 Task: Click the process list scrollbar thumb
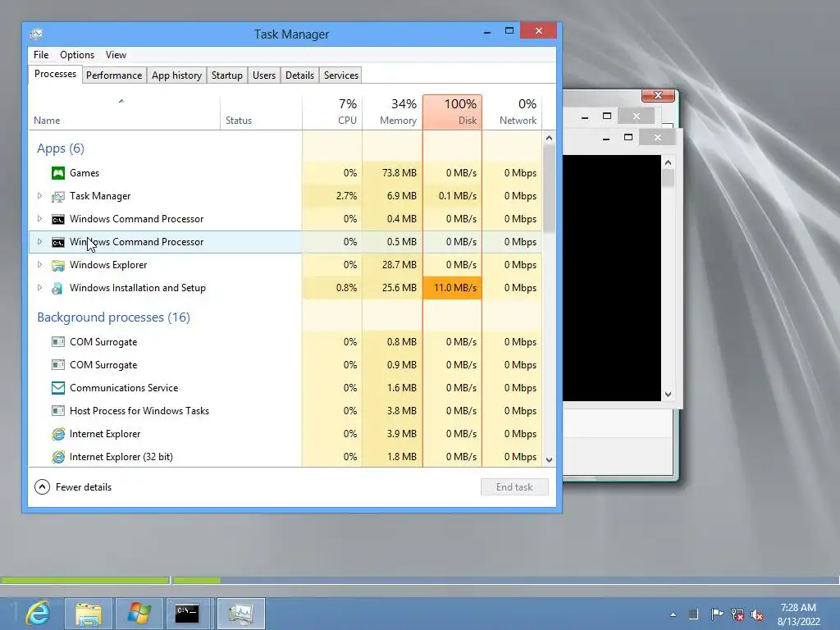(549, 189)
